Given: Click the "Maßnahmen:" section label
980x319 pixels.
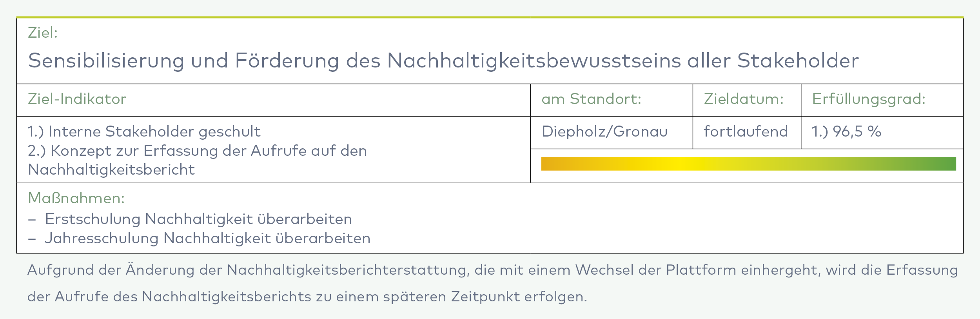Looking at the screenshot, I should point(76,199).
